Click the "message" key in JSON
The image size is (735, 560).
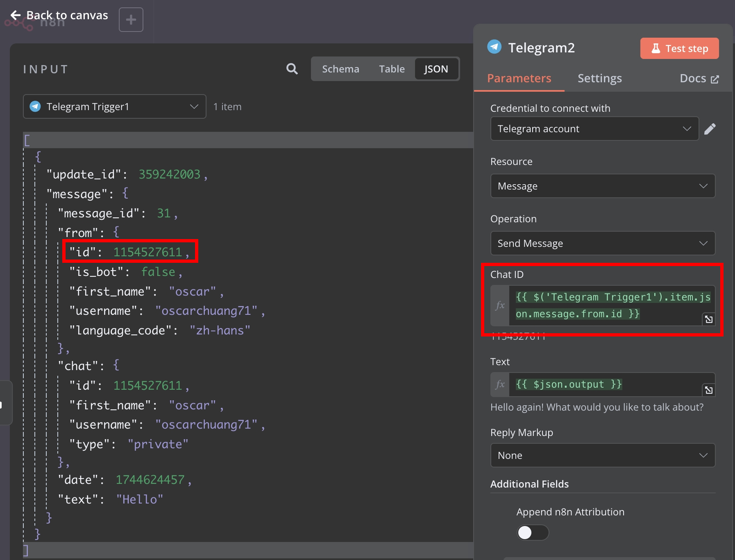(x=77, y=194)
